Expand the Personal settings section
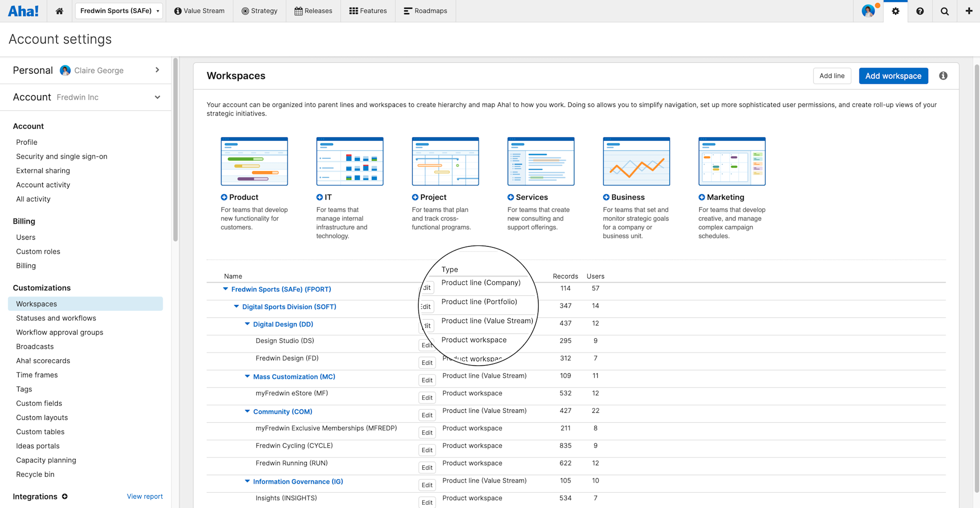Screen dimensions: 980x508 [x=157, y=70]
